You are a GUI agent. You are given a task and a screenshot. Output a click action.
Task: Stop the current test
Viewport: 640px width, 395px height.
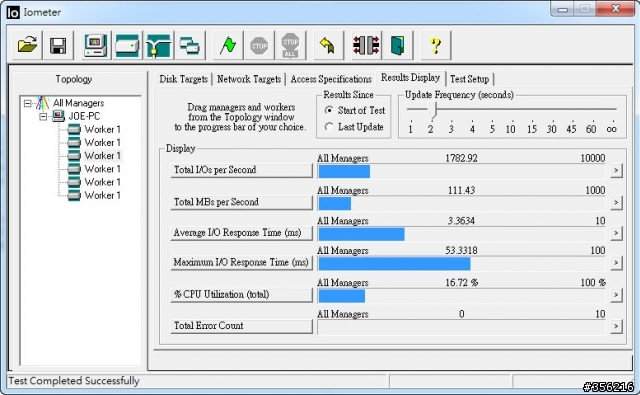point(259,45)
